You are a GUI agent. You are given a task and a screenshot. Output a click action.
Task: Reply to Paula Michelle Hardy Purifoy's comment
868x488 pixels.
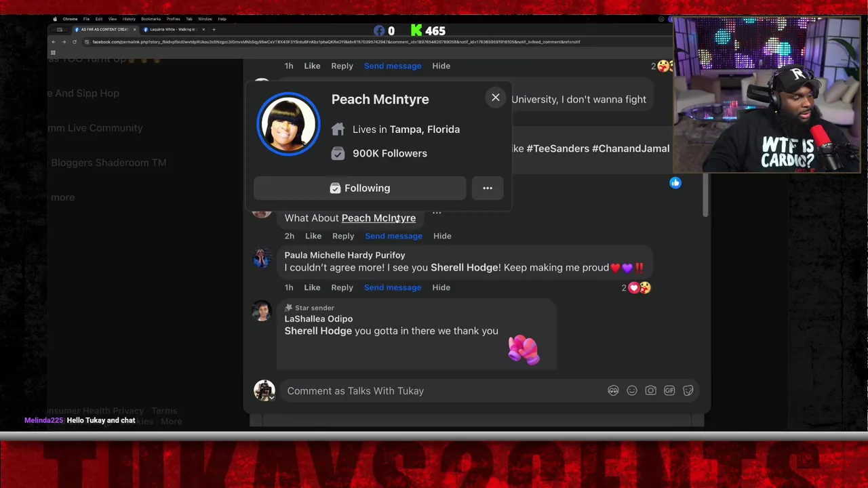click(x=342, y=287)
